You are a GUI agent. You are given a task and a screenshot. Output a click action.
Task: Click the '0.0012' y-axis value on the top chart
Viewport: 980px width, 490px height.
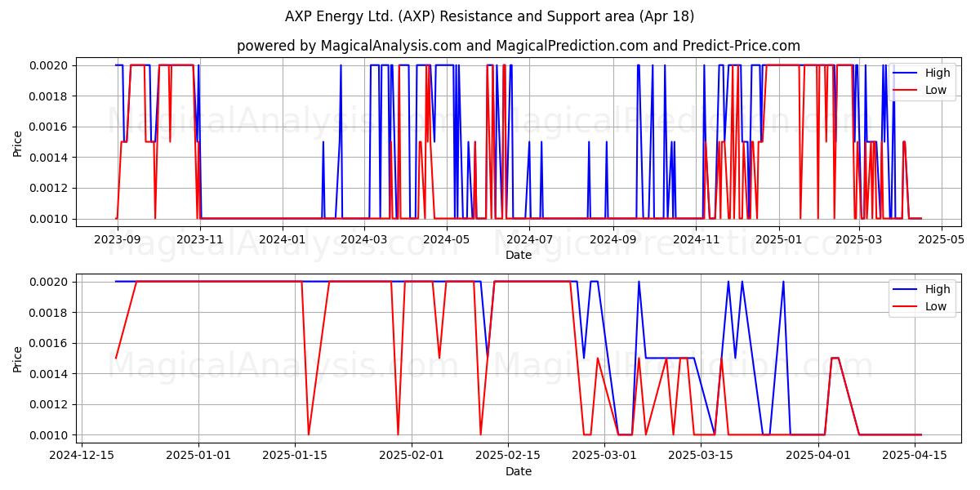point(50,188)
